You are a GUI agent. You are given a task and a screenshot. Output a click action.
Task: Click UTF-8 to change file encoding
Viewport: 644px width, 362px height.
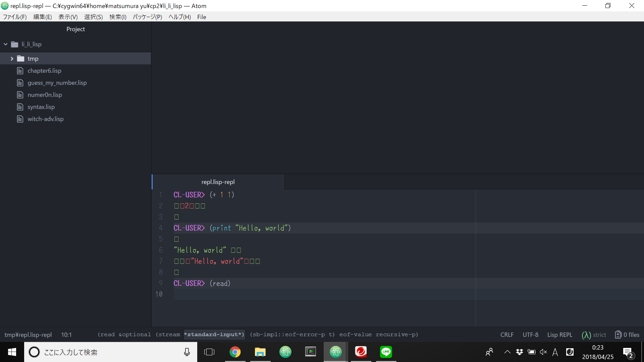click(x=530, y=335)
